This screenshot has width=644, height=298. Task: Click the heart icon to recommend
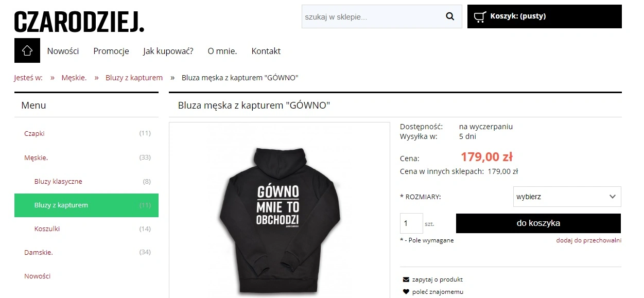406,292
